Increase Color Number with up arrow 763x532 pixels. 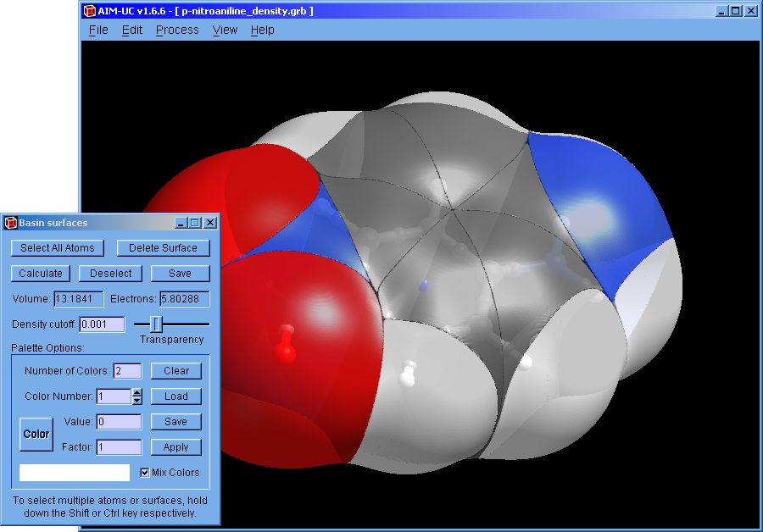[x=136, y=392]
